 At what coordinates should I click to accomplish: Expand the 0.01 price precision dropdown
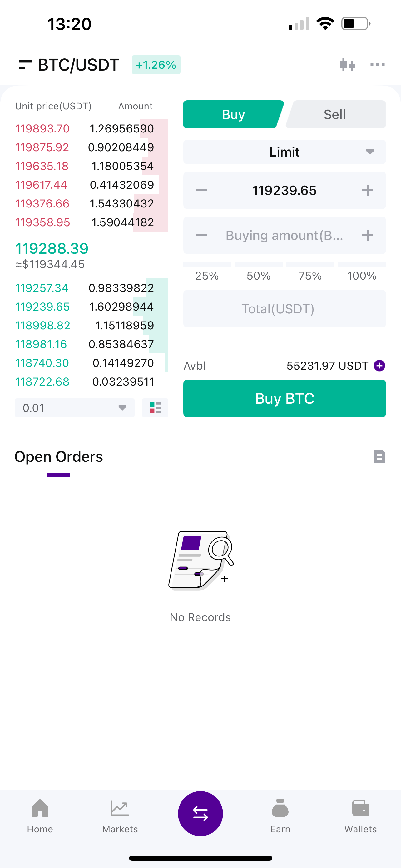[x=74, y=408]
